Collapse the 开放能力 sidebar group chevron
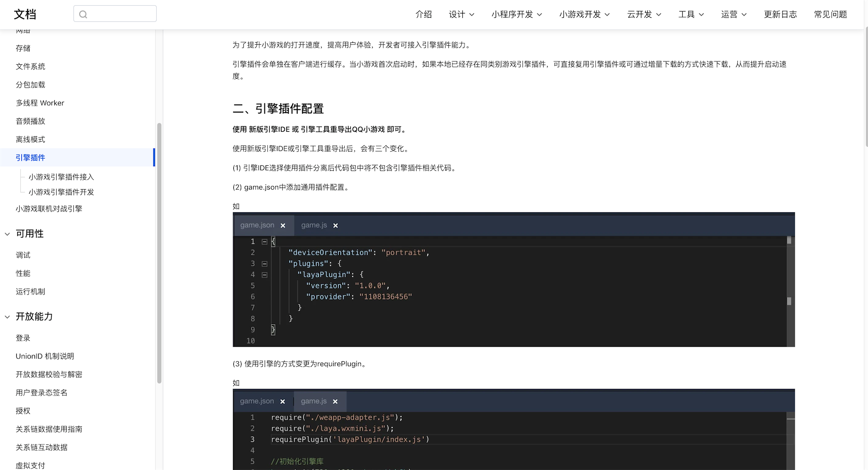The image size is (868, 470). pyautogui.click(x=7, y=317)
